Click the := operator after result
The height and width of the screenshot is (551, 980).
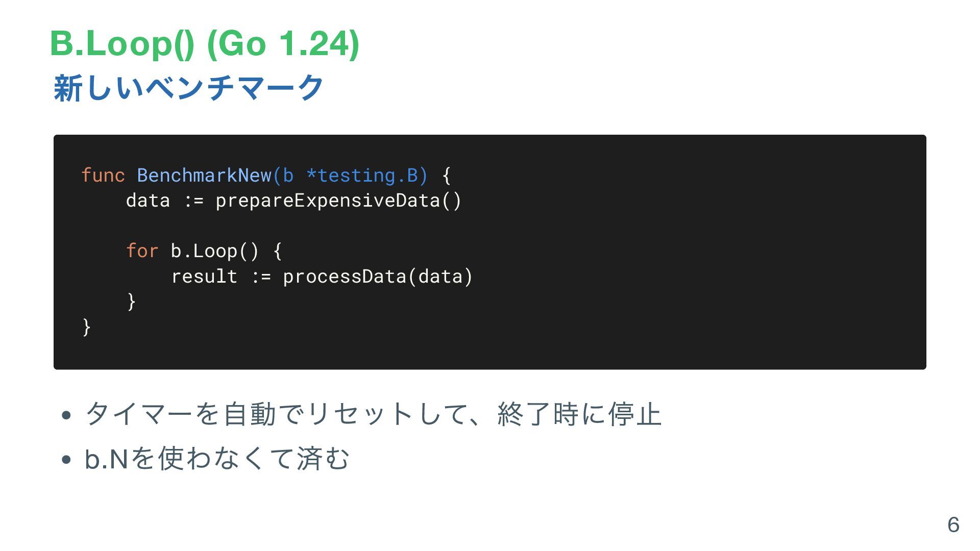click(260, 277)
